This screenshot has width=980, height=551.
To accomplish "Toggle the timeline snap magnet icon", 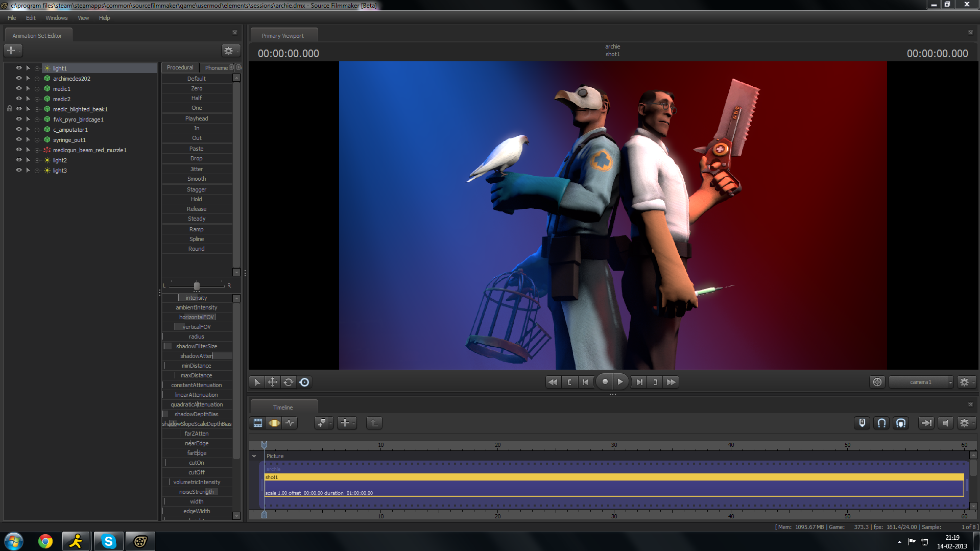I will pyautogui.click(x=881, y=423).
